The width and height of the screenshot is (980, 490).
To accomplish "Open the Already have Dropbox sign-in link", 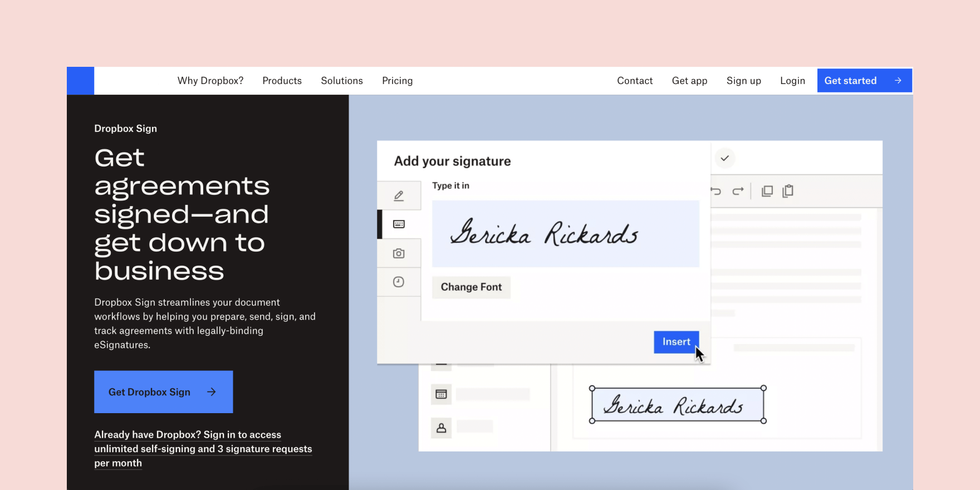I will (203, 449).
